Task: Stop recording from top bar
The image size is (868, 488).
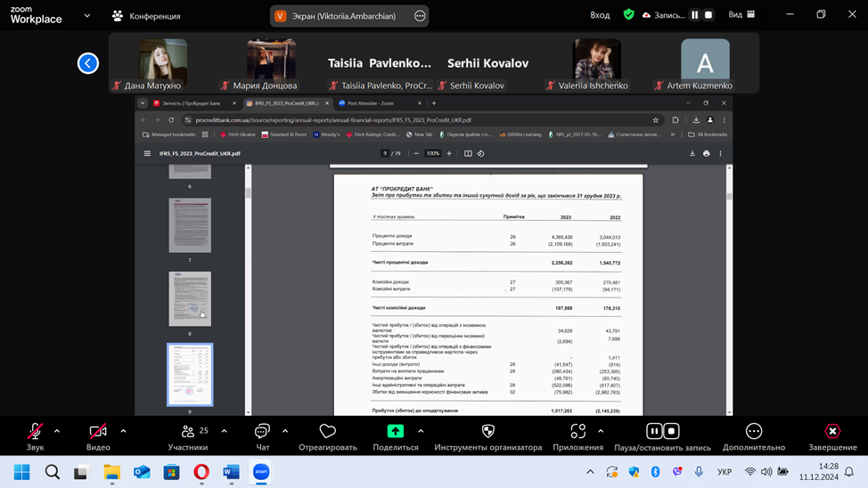Action: [x=708, y=15]
